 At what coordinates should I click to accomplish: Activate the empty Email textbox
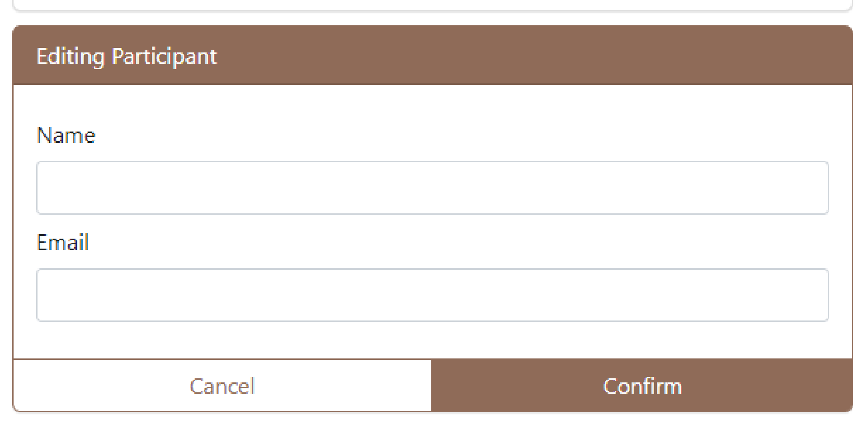432,295
